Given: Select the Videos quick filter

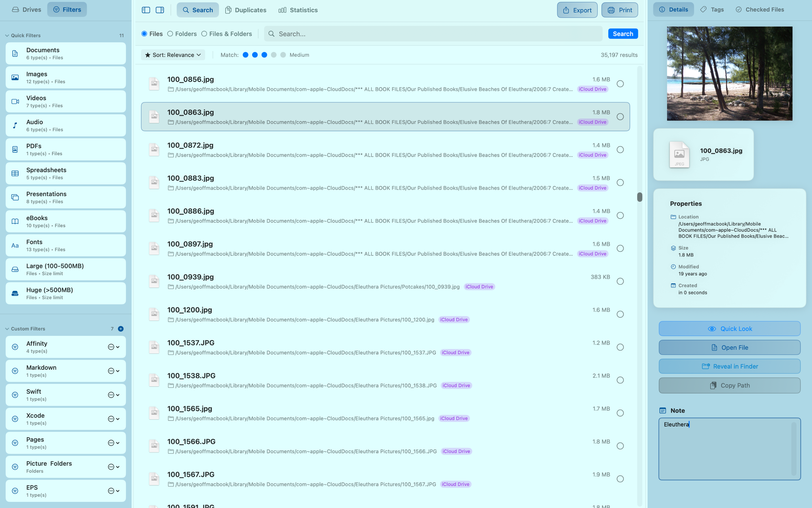Looking at the screenshot, I should point(66,102).
